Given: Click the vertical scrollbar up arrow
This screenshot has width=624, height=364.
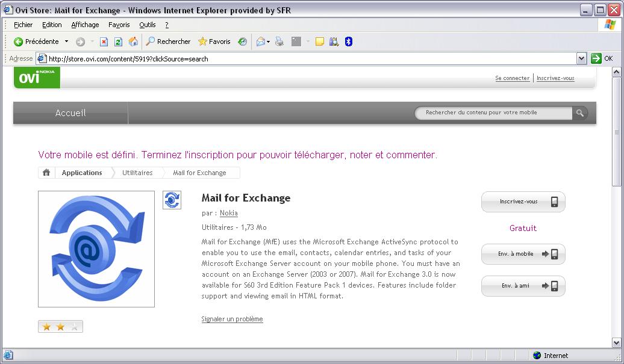Looking at the screenshot, I should (616, 72).
